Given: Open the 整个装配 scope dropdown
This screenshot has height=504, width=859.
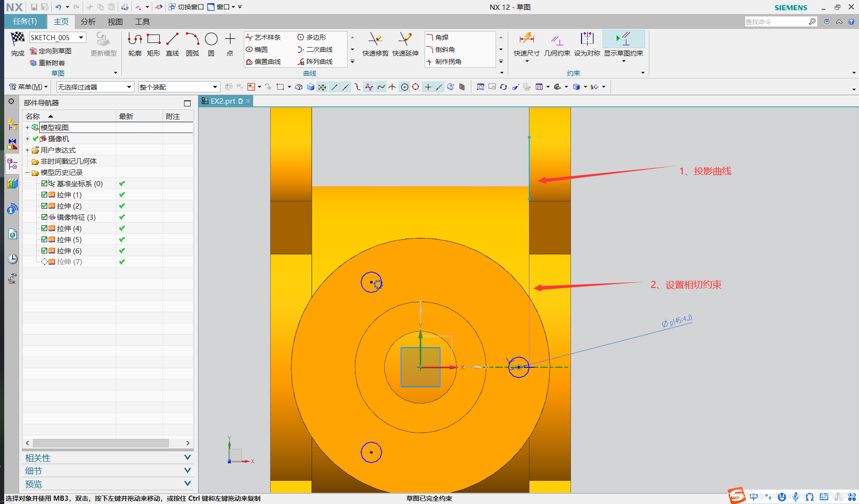Looking at the screenshot, I should click(x=215, y=87).
